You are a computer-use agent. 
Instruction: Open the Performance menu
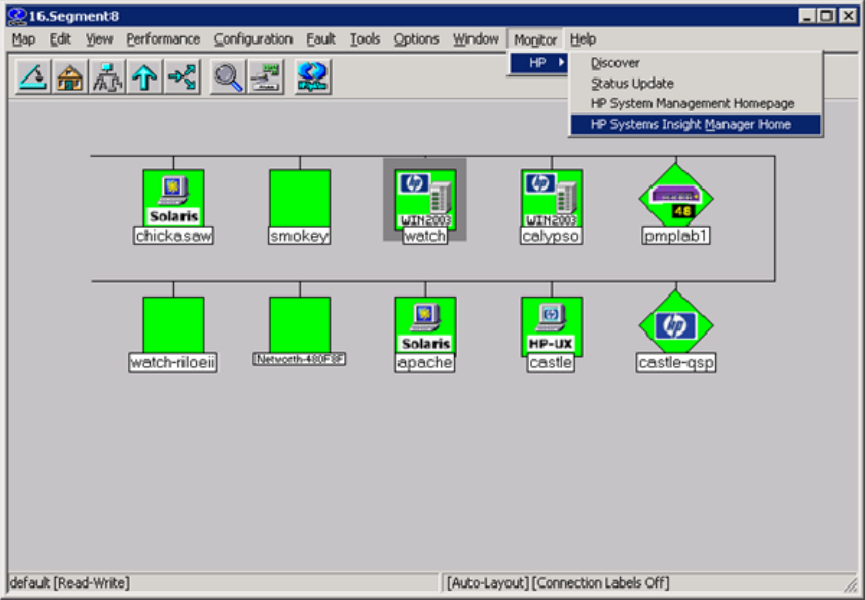tap(163, 39)
